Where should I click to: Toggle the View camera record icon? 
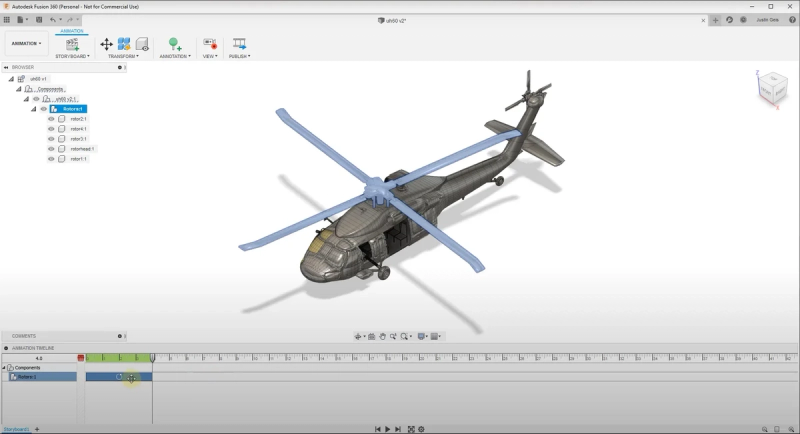pyautogui.click(x=210, y=43)
